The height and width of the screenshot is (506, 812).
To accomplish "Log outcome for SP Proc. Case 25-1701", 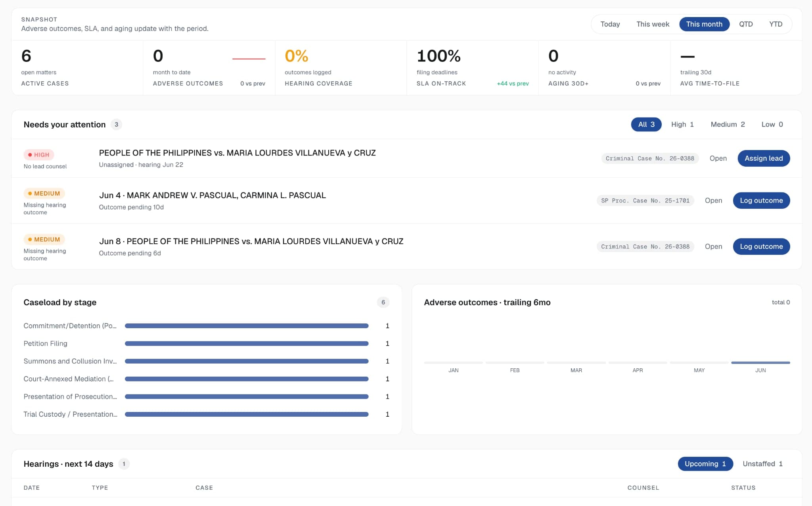I will tap(761, 200).
